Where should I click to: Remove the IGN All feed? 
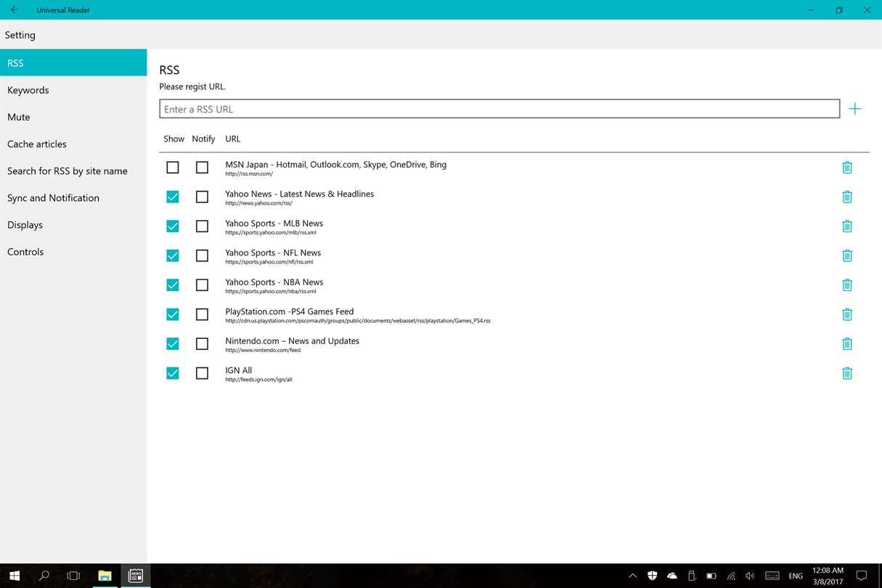point(846,373)
